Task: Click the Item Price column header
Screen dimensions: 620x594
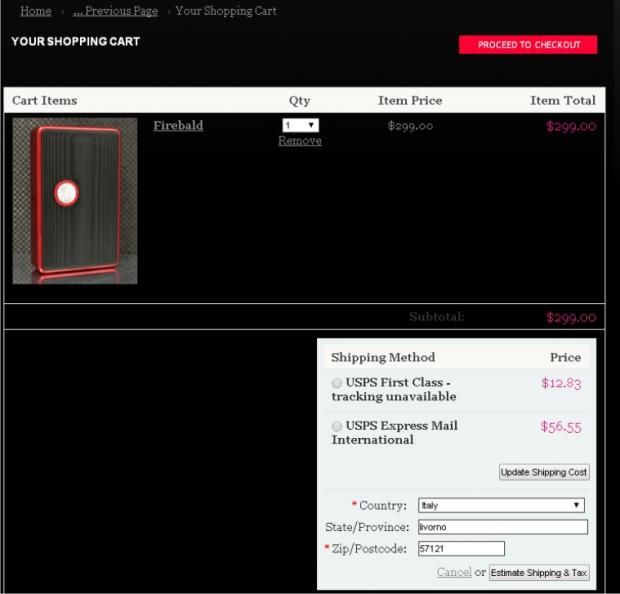Action: pyautogui.click(x=410, y=100)
